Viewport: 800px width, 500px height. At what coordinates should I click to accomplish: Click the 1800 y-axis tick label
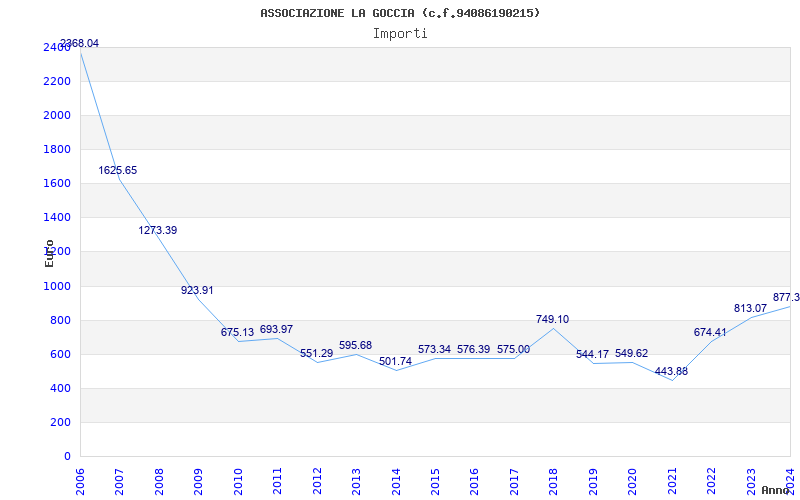[57, 149]
